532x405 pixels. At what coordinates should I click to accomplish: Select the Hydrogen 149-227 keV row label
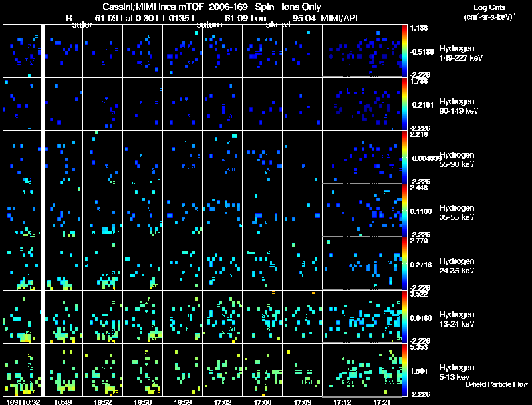(x=461, y=53)
